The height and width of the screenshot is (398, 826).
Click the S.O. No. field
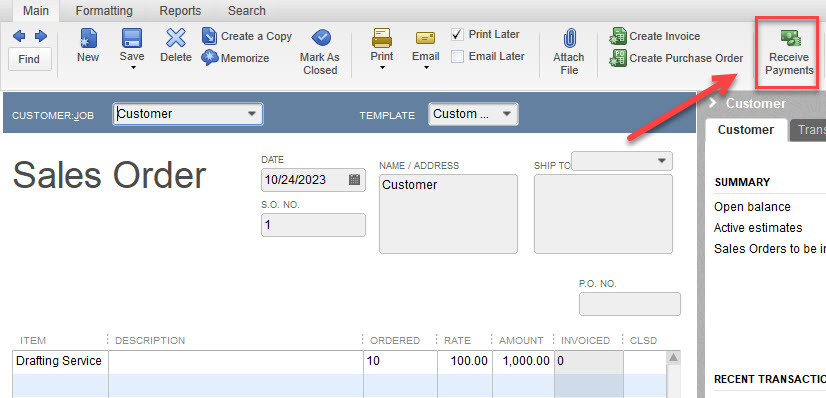pyautogui.click(x=313, y=225)
